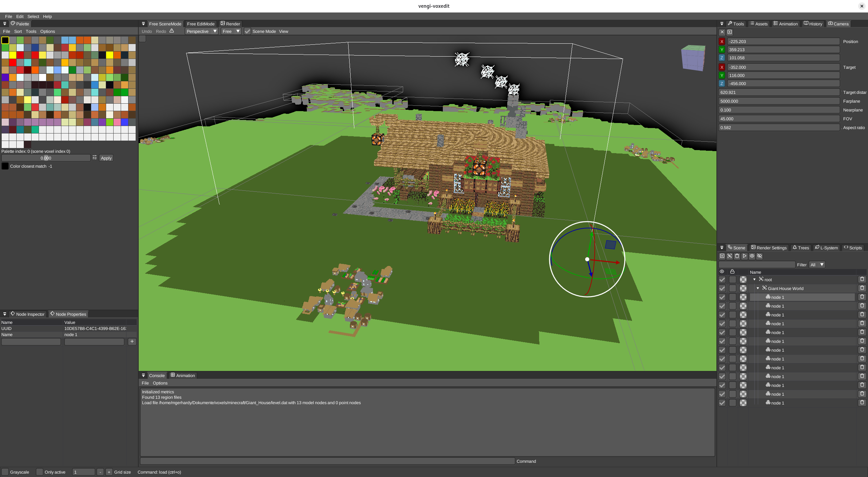
Task: Click the X reset icon in the Camera panel
Action: pyautogui.click(x=722, y=32)
